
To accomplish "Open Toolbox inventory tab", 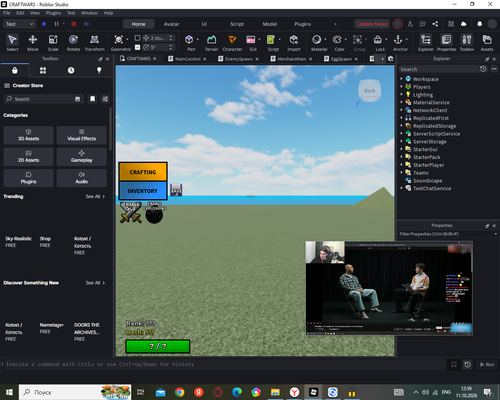I will (15, 70).
